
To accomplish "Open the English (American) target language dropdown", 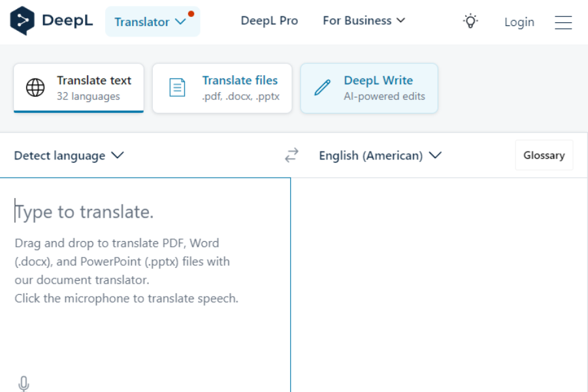I will click(380, 155).
